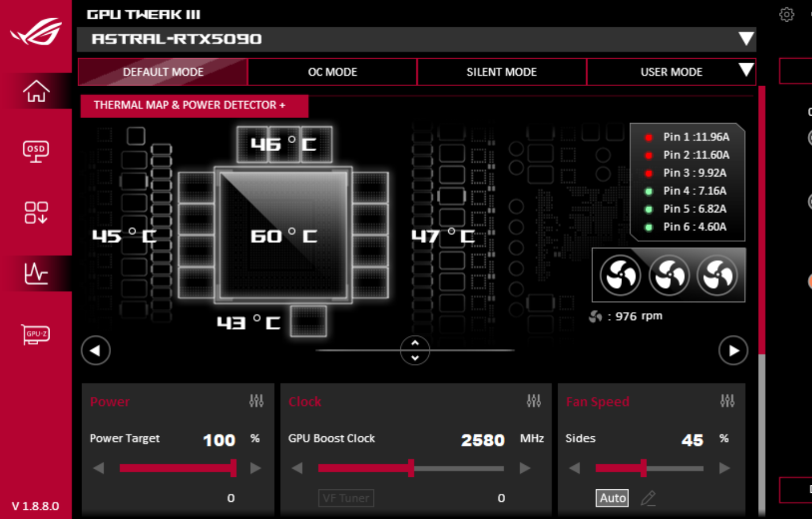Click the 45 °C left temperature reading
This screenshot has height=519, width=812.
click(124, 235)
